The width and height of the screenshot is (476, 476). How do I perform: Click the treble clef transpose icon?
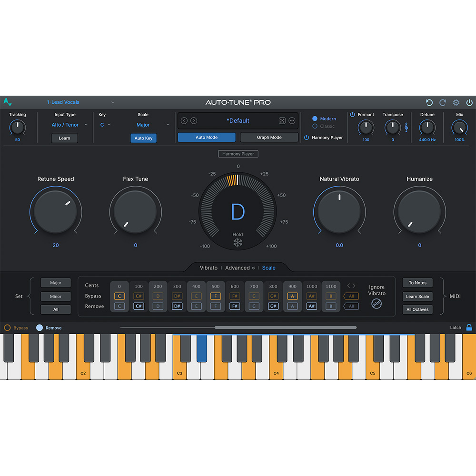406,127
